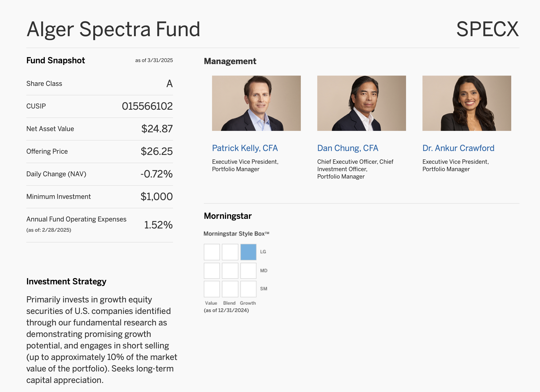This screenshot has height=392, width=540.
Task: Click the Share Class A value
Action: coord(170,84)
